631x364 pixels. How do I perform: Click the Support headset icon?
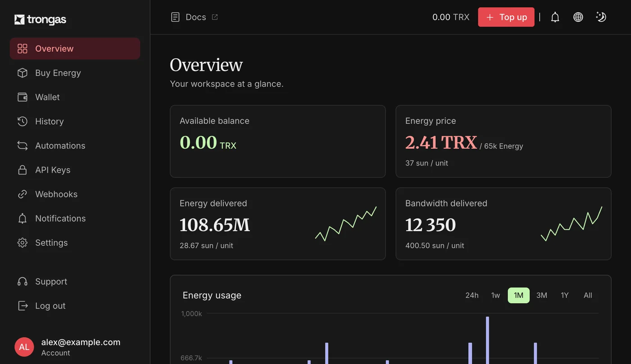coord(23,282)
